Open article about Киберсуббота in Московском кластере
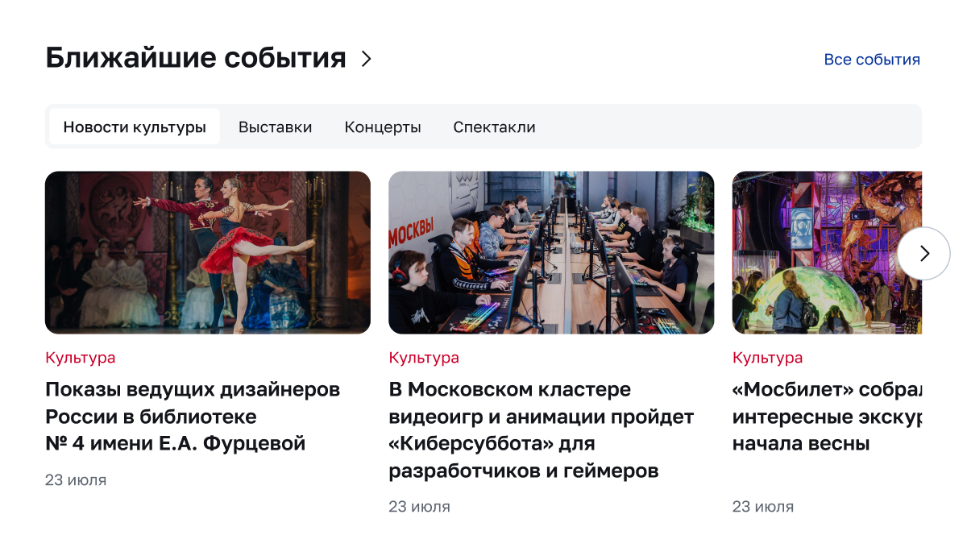 click(541, 430)
